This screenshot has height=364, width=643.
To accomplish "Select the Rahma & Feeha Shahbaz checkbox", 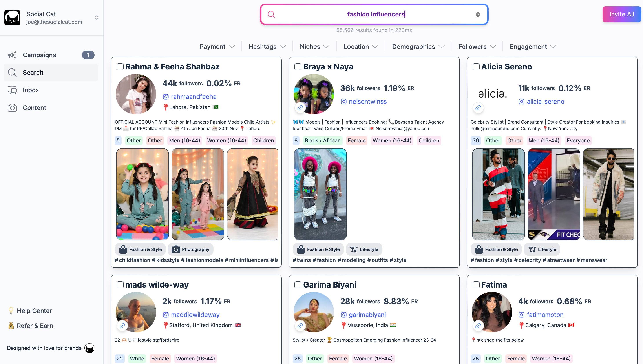I will point(120,67).
